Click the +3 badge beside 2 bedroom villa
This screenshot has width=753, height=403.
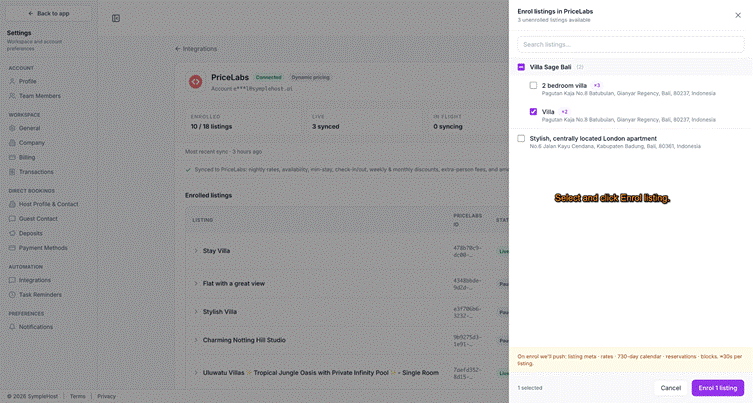click(x=597, y=85)
